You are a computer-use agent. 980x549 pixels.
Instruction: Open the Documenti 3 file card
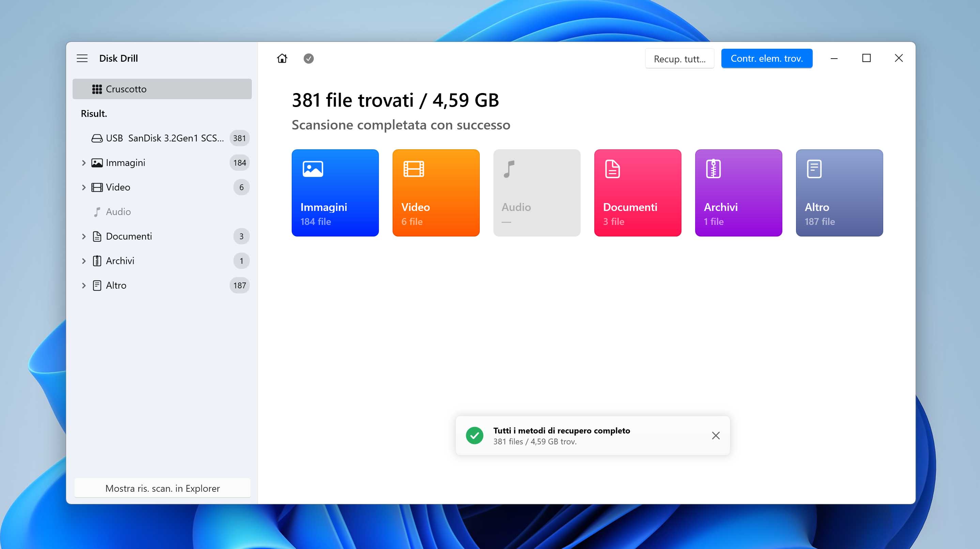(x=638, y=193)
